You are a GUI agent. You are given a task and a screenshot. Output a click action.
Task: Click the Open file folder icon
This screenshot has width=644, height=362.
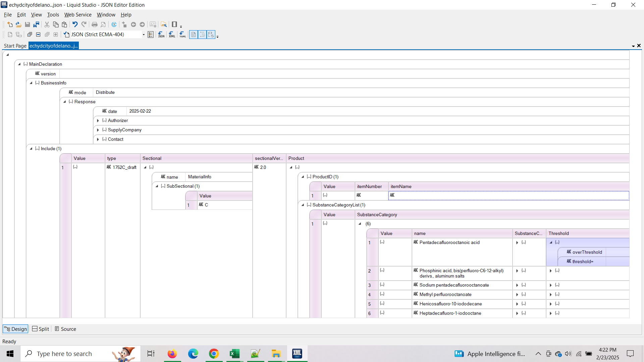point(18,24)
